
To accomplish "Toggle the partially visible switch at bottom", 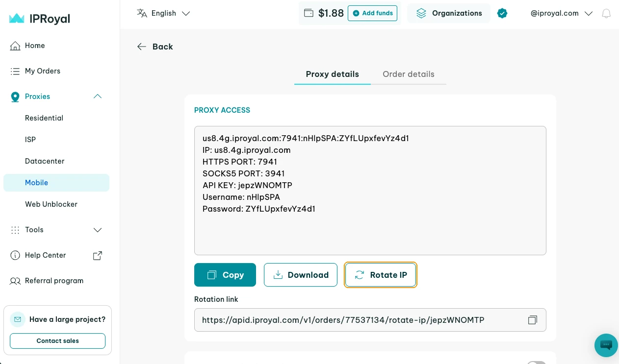I will point(536,363).
